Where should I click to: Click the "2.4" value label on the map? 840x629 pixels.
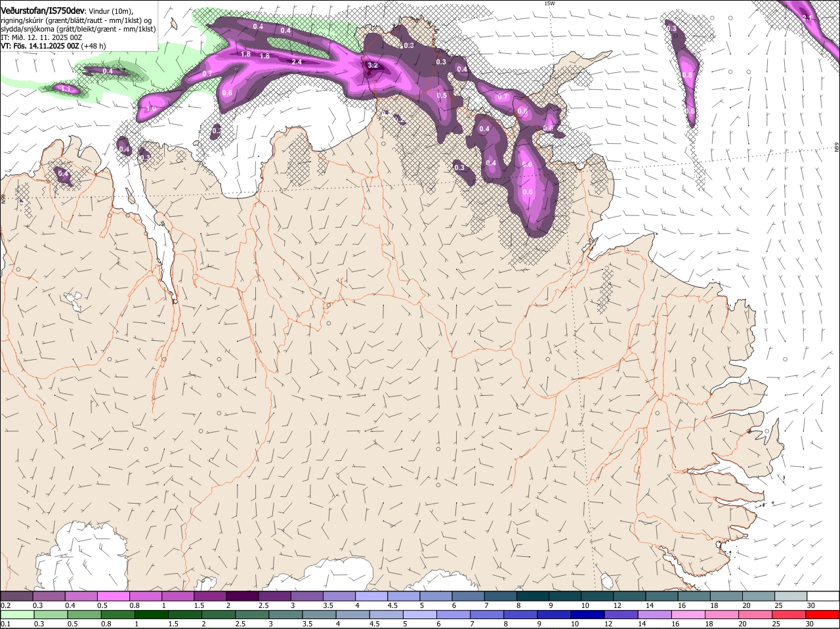[x=296, y=62]
